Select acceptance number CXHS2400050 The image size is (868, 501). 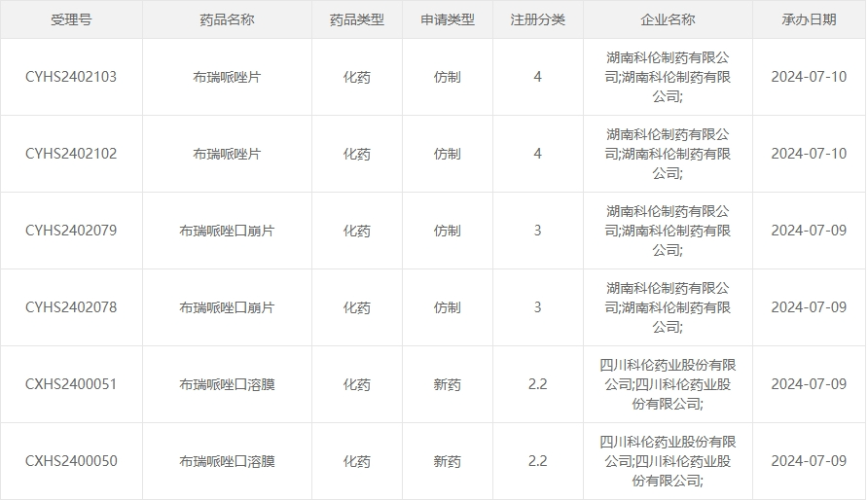tap(71, 462)
